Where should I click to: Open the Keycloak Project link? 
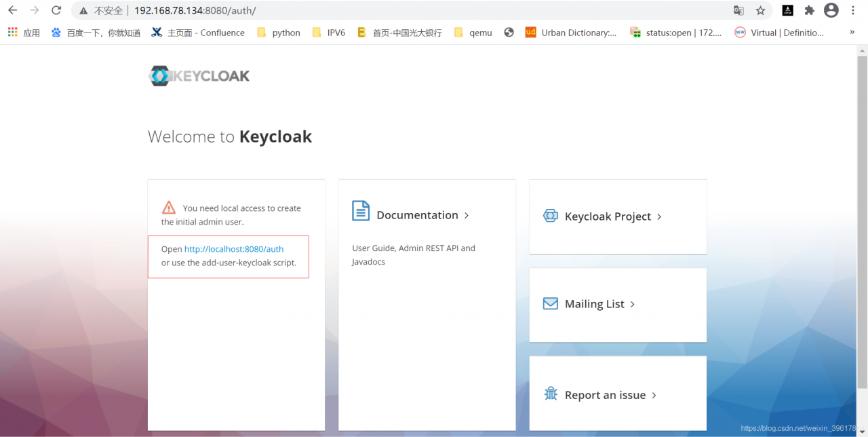pos(608,216)
